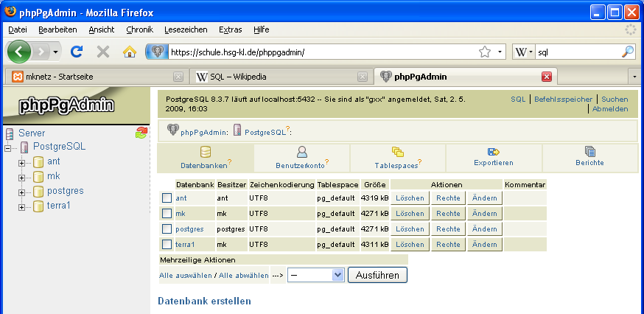
Task: Click the Alle auswählen link
Action: pyautogui.click(x=186, y=276)
